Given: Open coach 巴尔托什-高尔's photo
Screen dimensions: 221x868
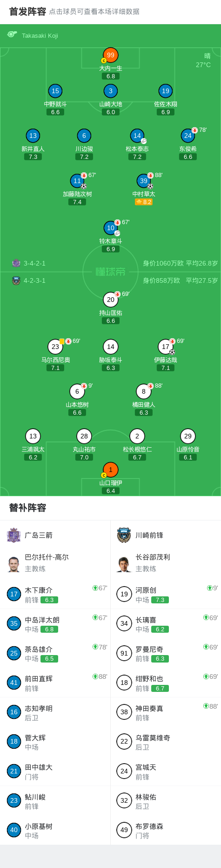Looking at the screenshot, I should [14, 564].
